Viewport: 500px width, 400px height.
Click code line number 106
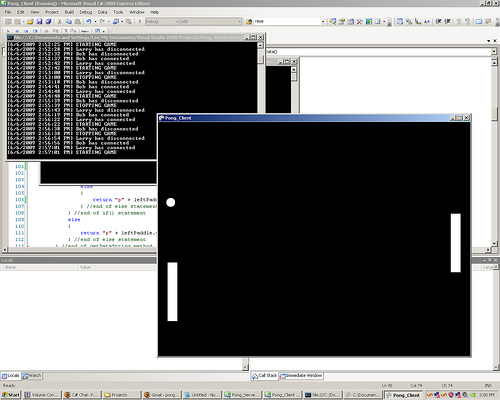pos(19,200)
